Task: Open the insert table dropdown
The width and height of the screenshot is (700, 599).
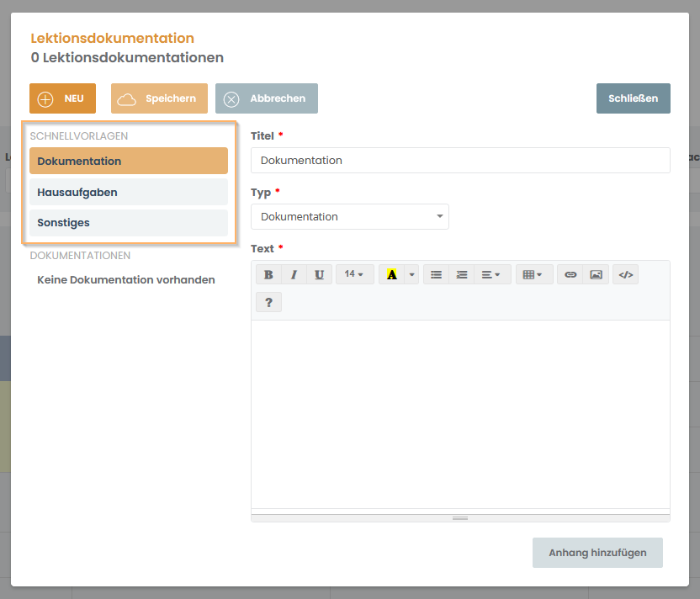Action: [x=534, y=274]
